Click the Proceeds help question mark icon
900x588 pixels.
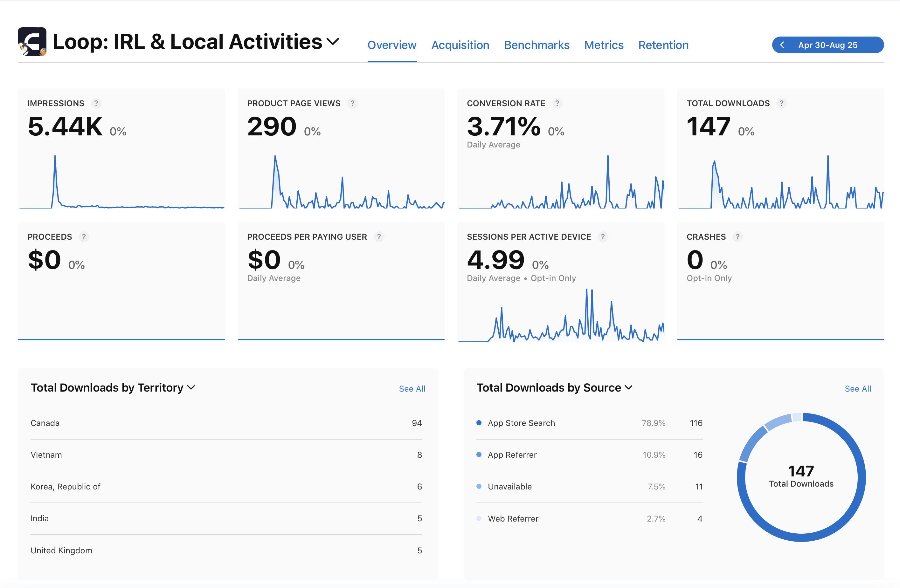pos(84,236)
